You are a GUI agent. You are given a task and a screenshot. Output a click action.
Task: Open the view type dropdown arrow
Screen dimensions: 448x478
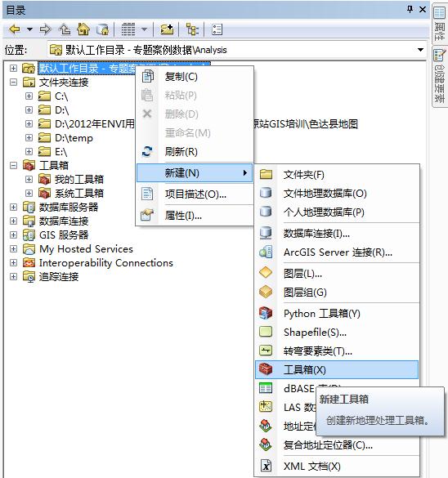coord(144,29)
